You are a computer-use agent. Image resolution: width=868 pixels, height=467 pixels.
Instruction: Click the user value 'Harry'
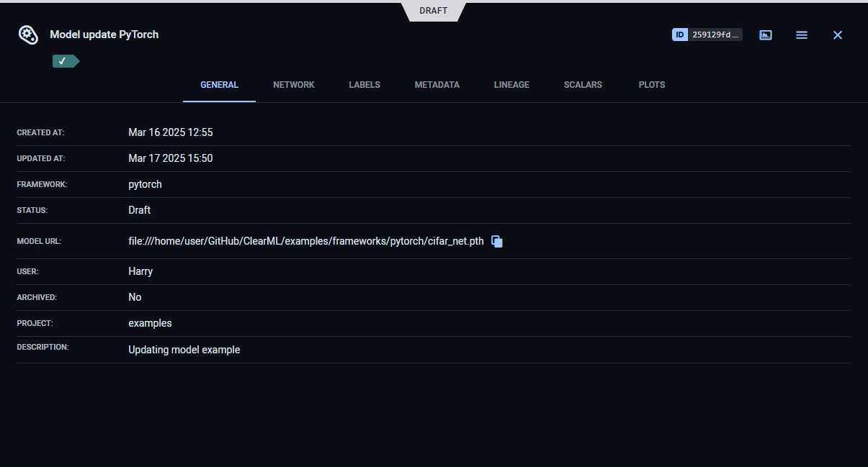pos(140,271)
